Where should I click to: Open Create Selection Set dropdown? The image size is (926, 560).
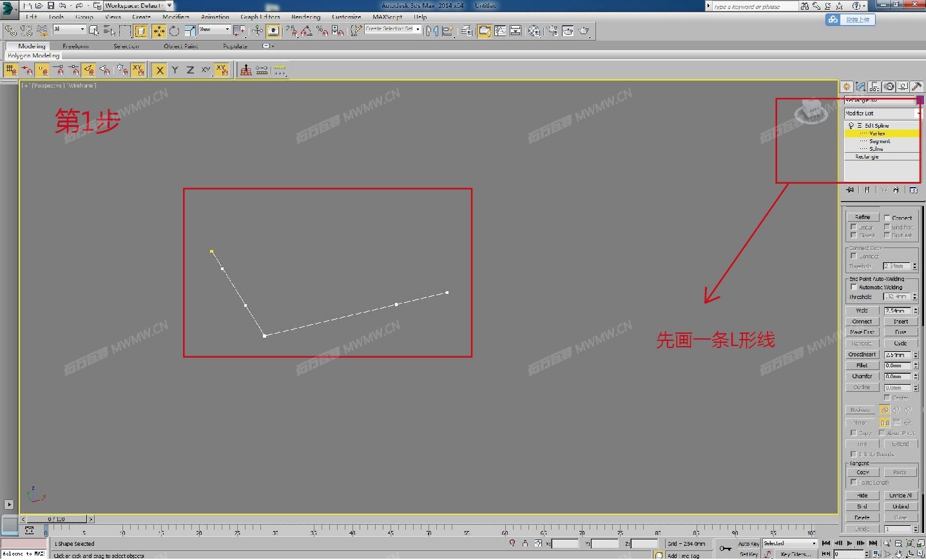393,30
